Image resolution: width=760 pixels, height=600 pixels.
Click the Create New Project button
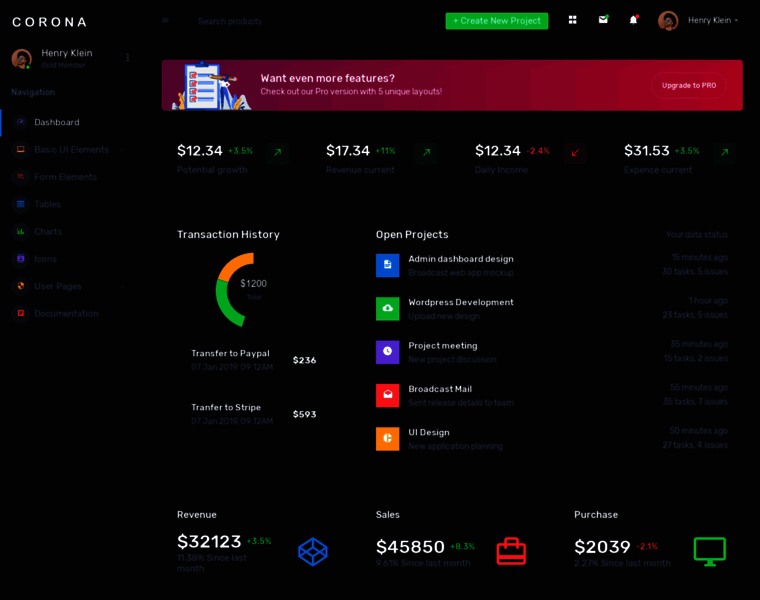tap(496, 21)
